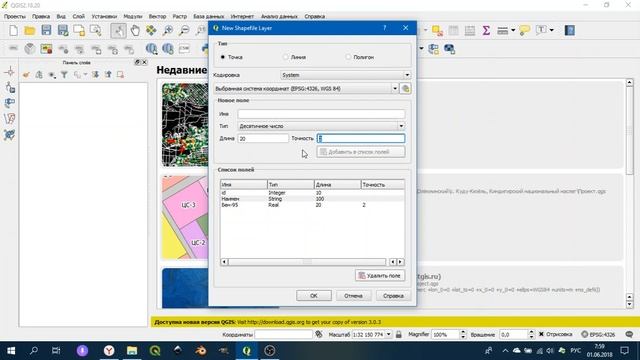Open the Растр menu
This screenshot has height=360, width=640.
pos(180,16)
